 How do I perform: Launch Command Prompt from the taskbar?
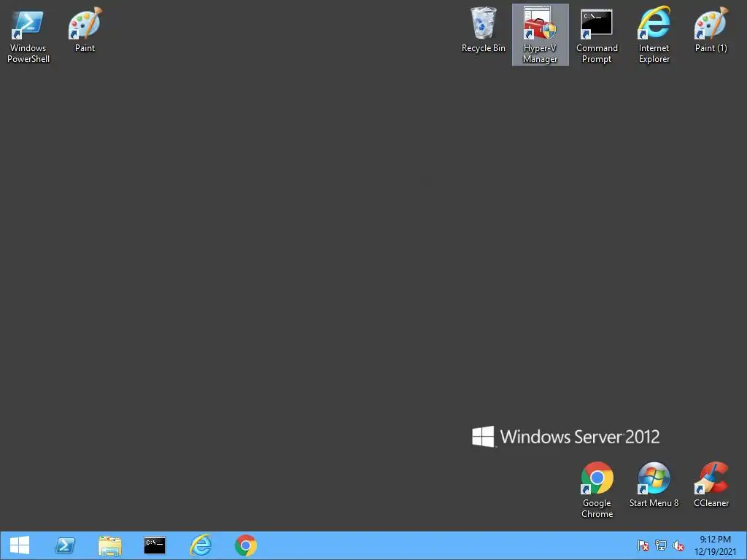pos(155,545)
